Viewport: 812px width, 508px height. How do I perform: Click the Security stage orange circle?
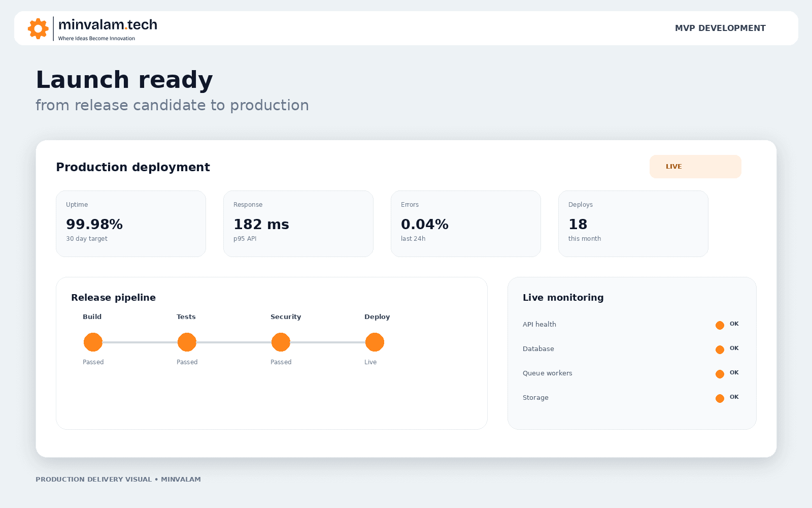(281, 342)
